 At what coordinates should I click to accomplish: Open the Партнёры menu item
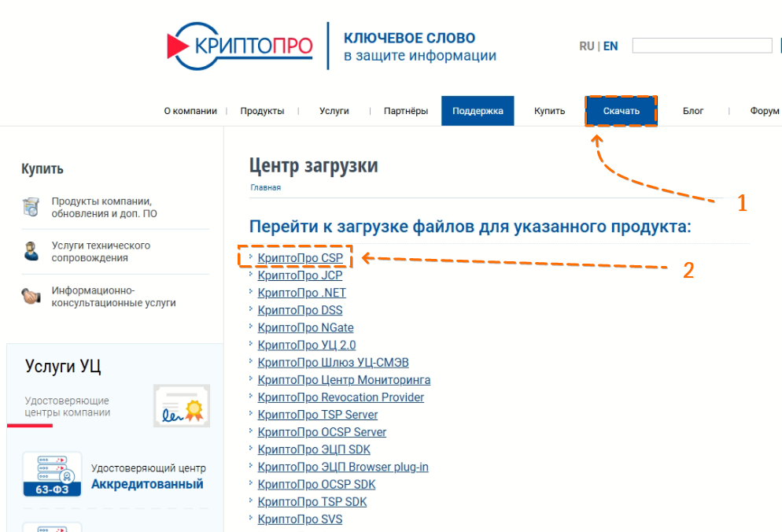coord(406,111)
